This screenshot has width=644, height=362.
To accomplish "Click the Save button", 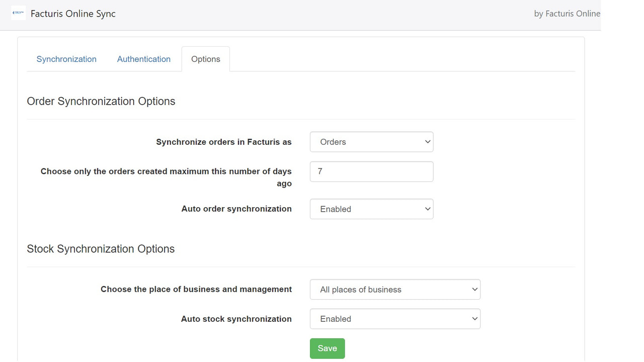I will [327, 348].
